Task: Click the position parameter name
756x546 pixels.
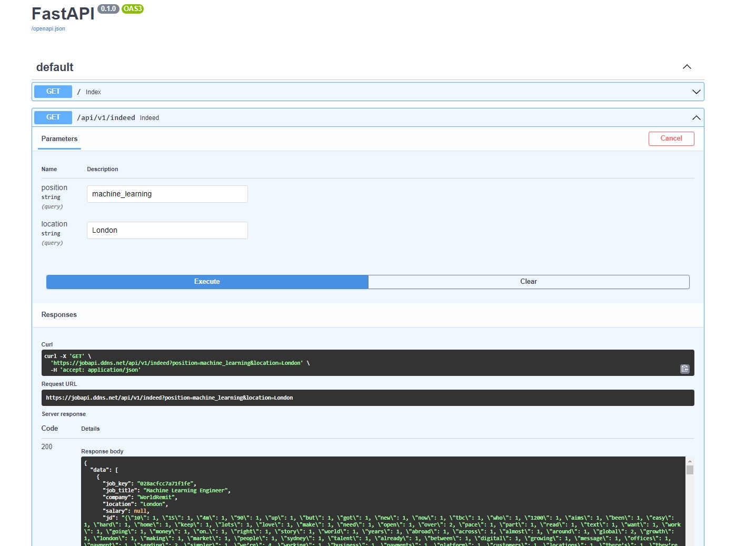Action: 54,187
